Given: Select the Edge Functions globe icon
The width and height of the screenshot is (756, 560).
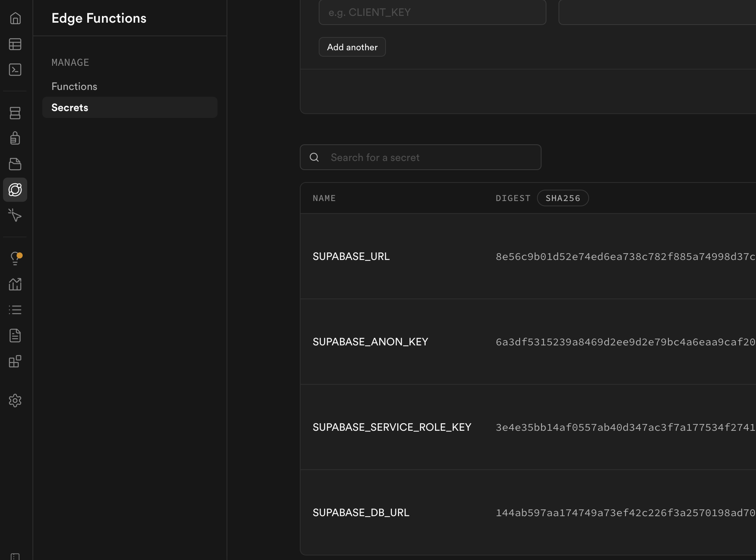Looking at the screenshot, I should click(x=15, y=190).
